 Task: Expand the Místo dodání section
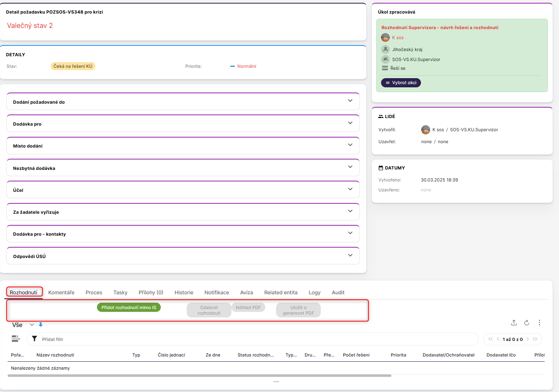tap(350, 145)
